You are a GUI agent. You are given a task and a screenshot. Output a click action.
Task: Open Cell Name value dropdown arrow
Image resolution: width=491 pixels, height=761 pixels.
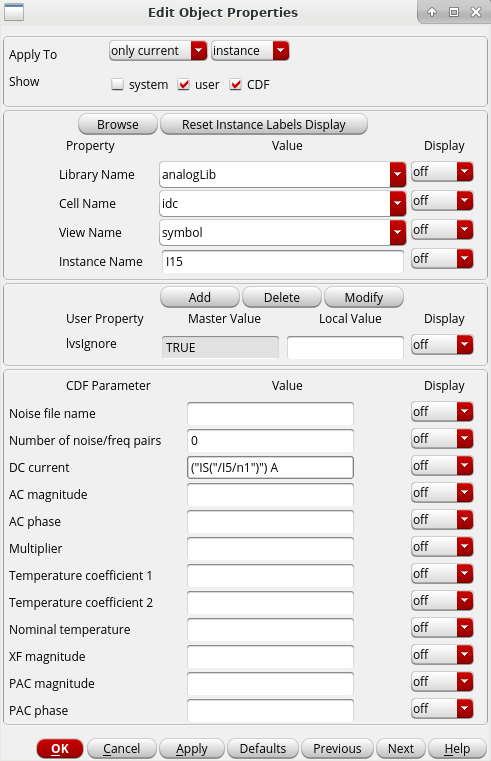(x=397, y=203)
